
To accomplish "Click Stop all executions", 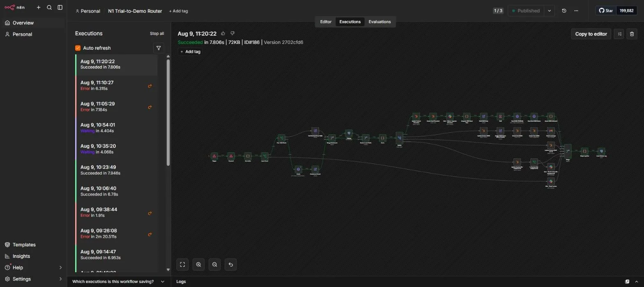I will click(x=157, y=34).
